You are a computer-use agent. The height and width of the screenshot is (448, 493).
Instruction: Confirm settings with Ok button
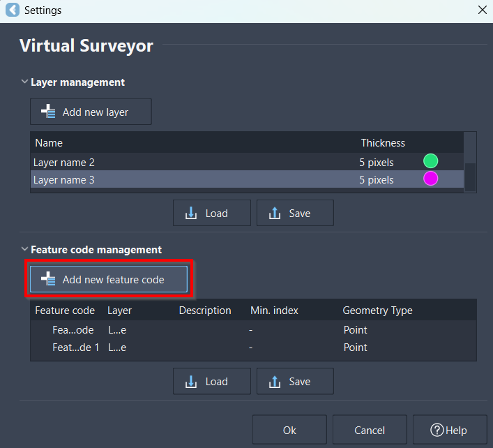pyautogui.click(x=289, y=430)
